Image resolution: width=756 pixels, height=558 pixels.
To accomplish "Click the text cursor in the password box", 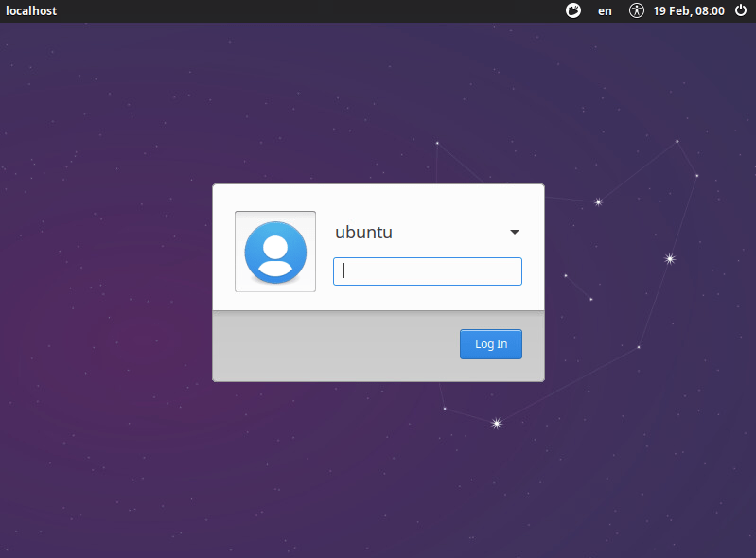I will (x=344, y=271).
